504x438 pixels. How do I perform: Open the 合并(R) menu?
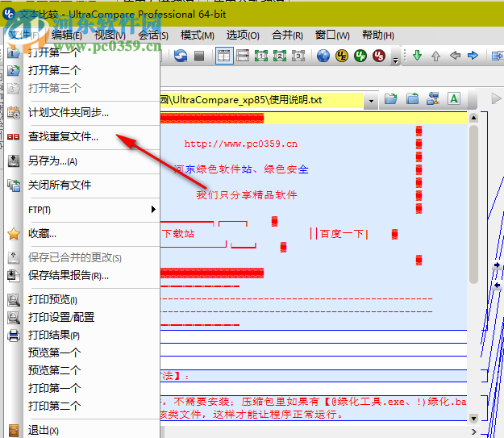(287, 35)
